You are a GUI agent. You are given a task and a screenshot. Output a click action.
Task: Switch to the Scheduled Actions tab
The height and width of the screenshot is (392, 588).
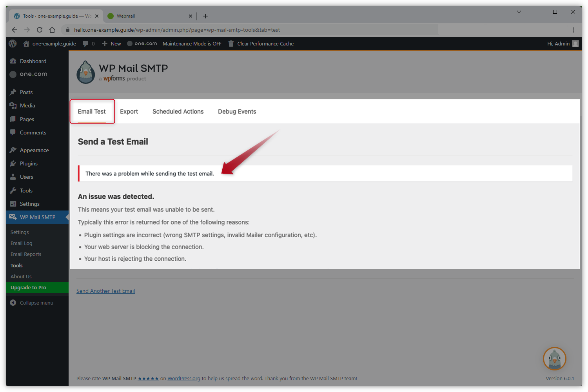tap(178, 111)
